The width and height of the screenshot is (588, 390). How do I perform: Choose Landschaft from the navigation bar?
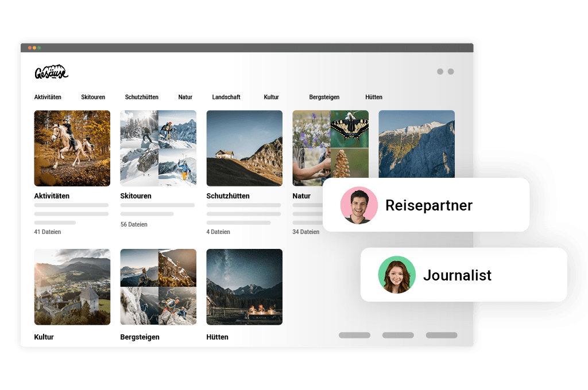(x=226, y=97)
